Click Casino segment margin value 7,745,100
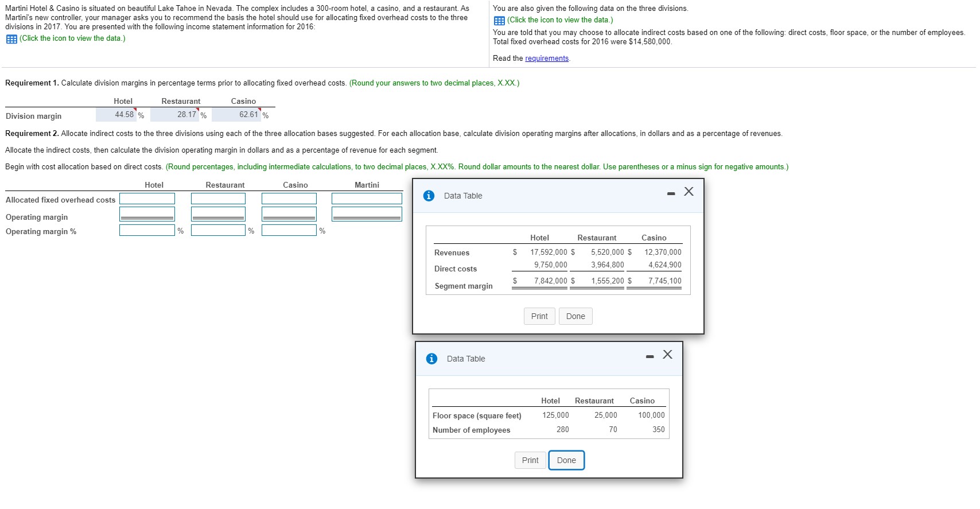Image resolution: width=980 pixels, height=509 pixels. (665, 281)
